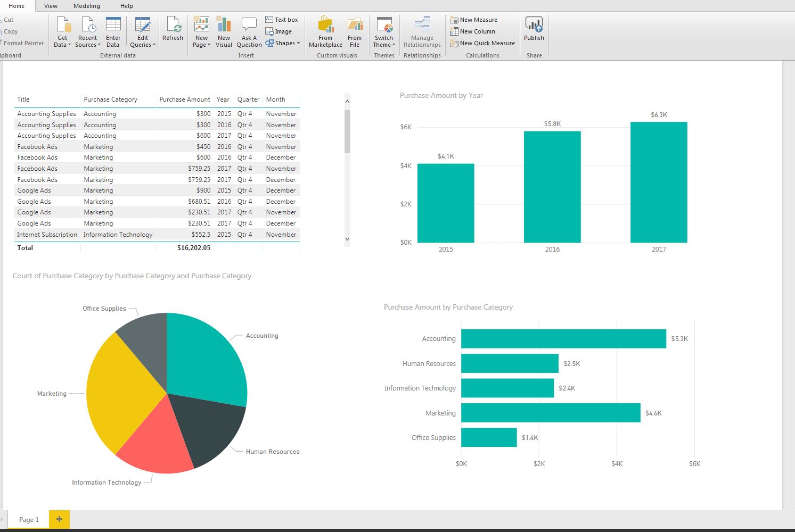
Task: Import custom visual From Marketplace
Action: 325,25
